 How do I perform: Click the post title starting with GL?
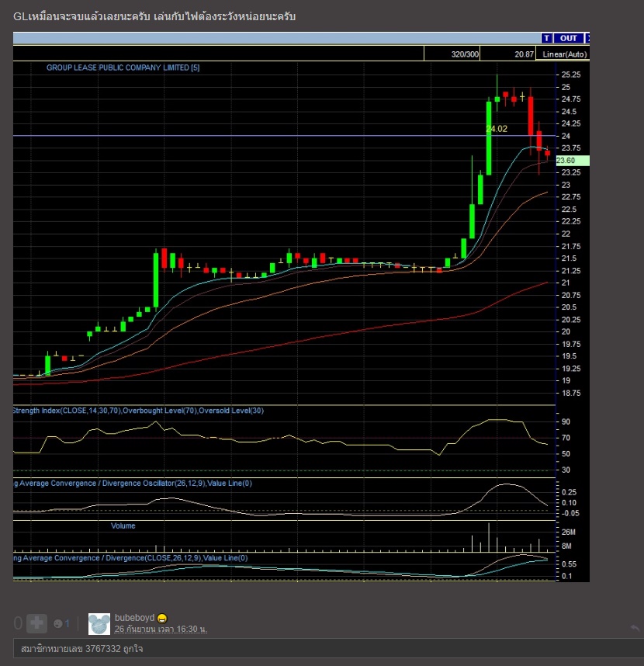pyautogui.click(x=154, y=16)
